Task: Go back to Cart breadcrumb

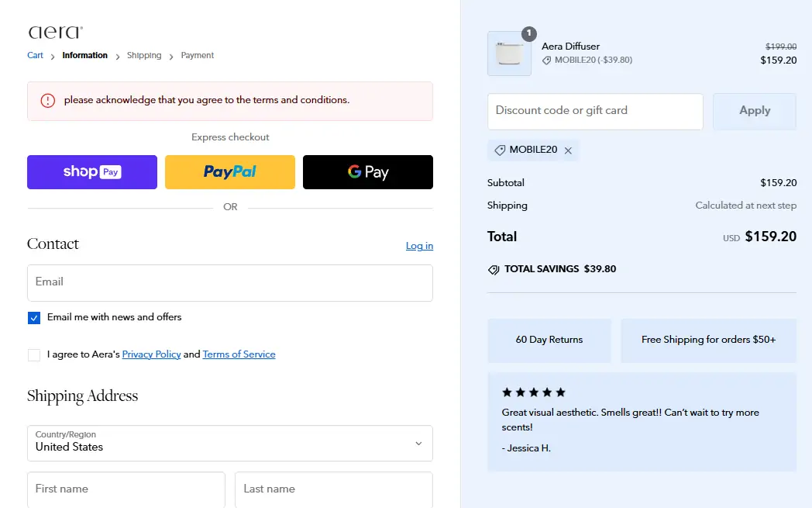Action: click(36, 55)
